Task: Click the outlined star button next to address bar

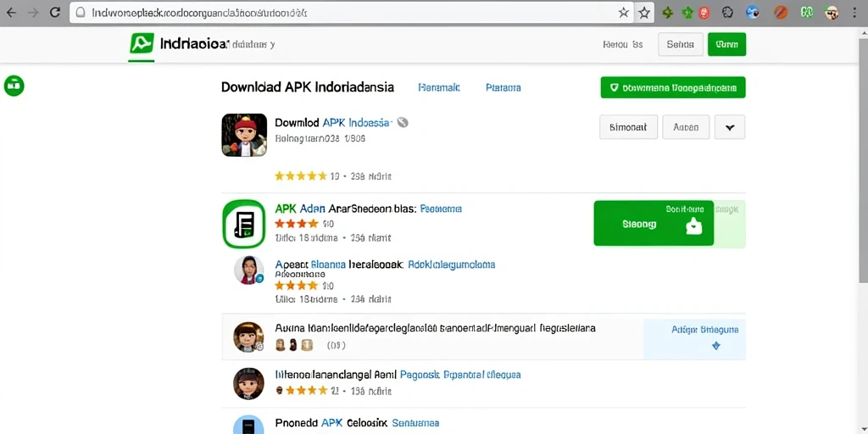Action: coord(644,13)
